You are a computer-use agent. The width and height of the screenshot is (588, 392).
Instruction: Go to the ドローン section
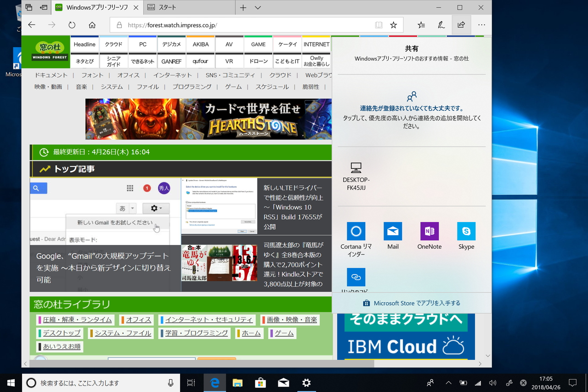[x=258, y=61]
